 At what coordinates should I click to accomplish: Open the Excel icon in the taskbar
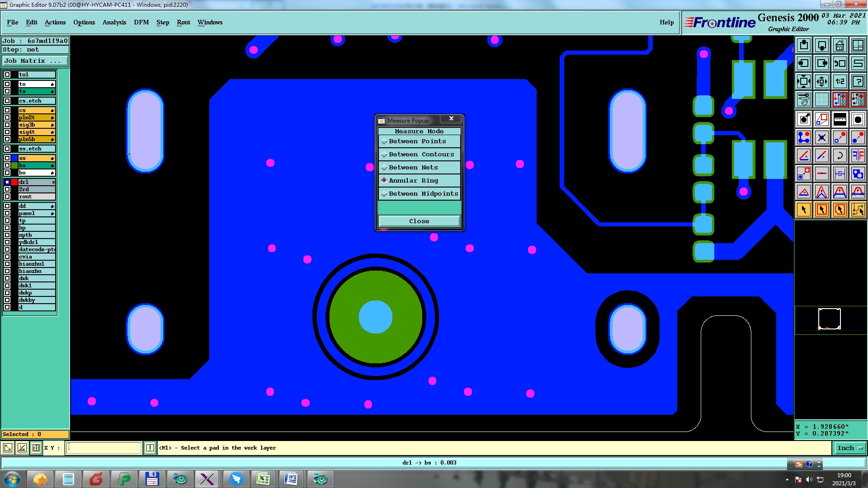(263, 479)
